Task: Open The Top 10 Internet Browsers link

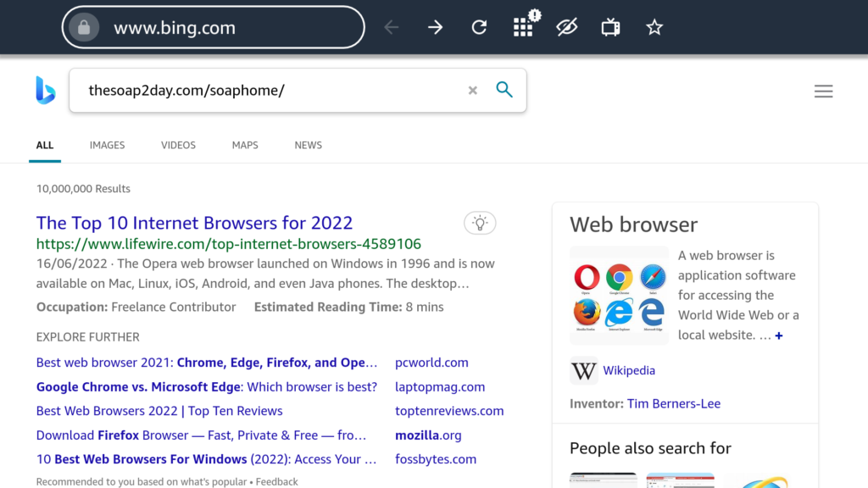Action: (194, 223)
